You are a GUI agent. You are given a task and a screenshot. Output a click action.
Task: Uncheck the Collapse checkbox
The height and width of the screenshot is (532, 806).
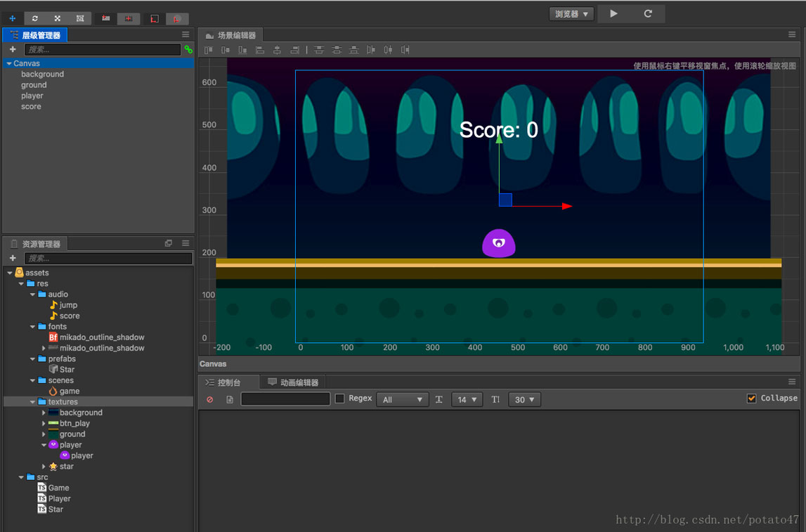(751, 398)
